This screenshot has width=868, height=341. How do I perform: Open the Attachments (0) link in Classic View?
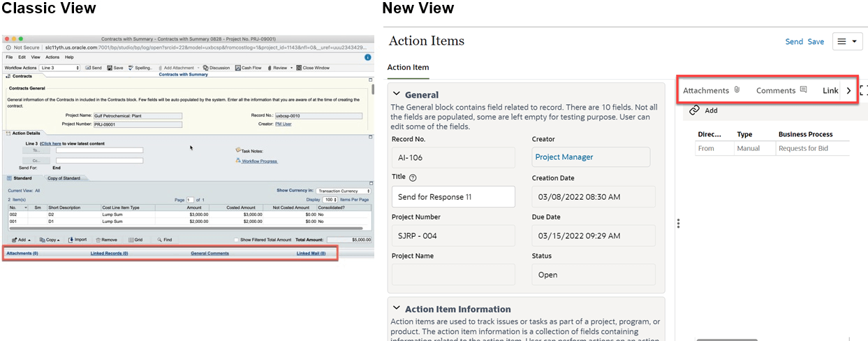click(22, 253)
